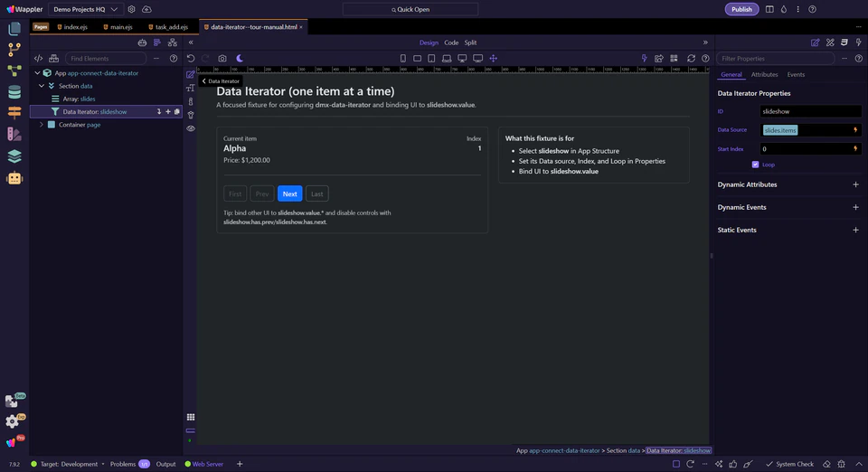Image resolution: width=868 pixels, height=472 pixels.
Task: Expand the Container page tree node
Action: point(42,125)
